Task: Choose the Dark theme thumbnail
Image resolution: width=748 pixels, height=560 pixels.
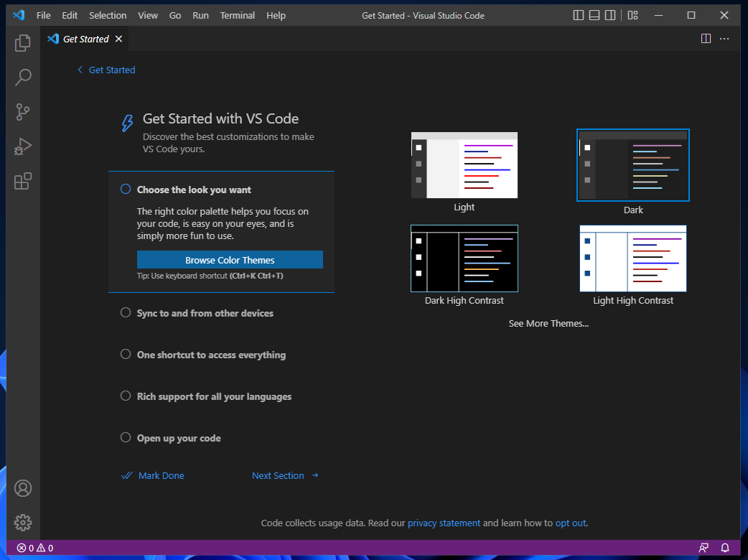Action: coord(633,165)
